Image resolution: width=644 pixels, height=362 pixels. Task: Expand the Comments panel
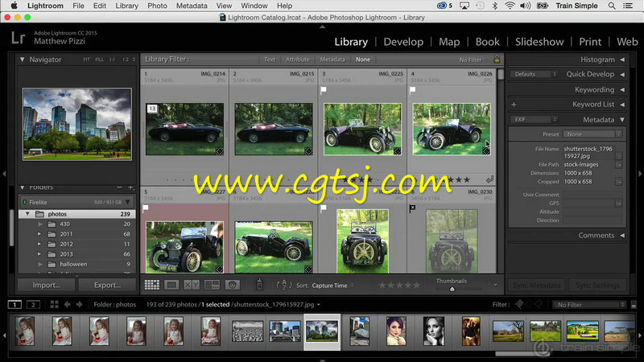pos(622,236)
